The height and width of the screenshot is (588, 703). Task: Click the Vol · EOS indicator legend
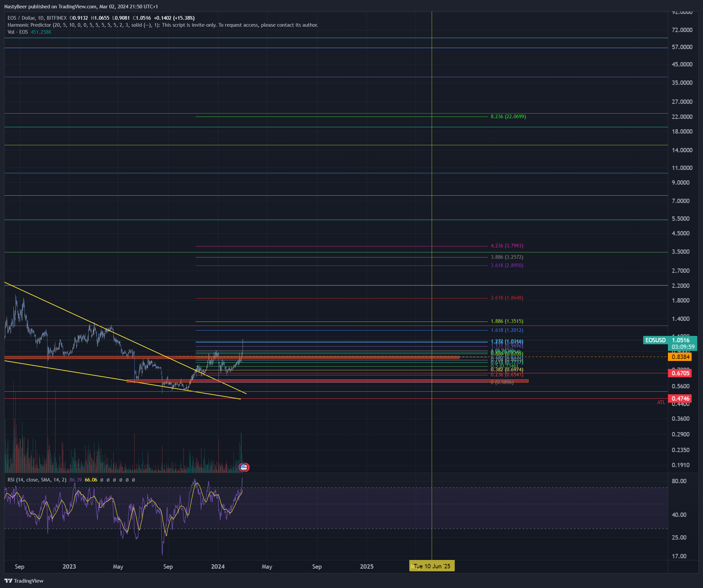[18, 32]
